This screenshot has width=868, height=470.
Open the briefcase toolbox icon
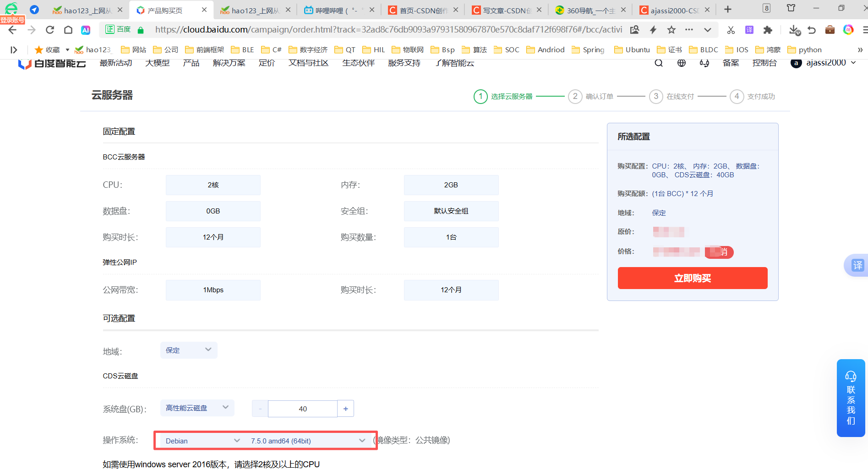830,30
